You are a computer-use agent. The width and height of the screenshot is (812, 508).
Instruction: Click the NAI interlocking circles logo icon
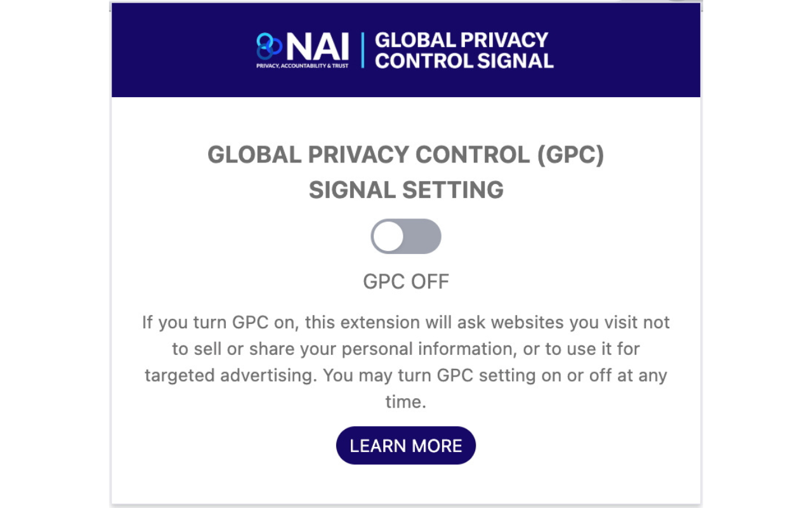269,46
